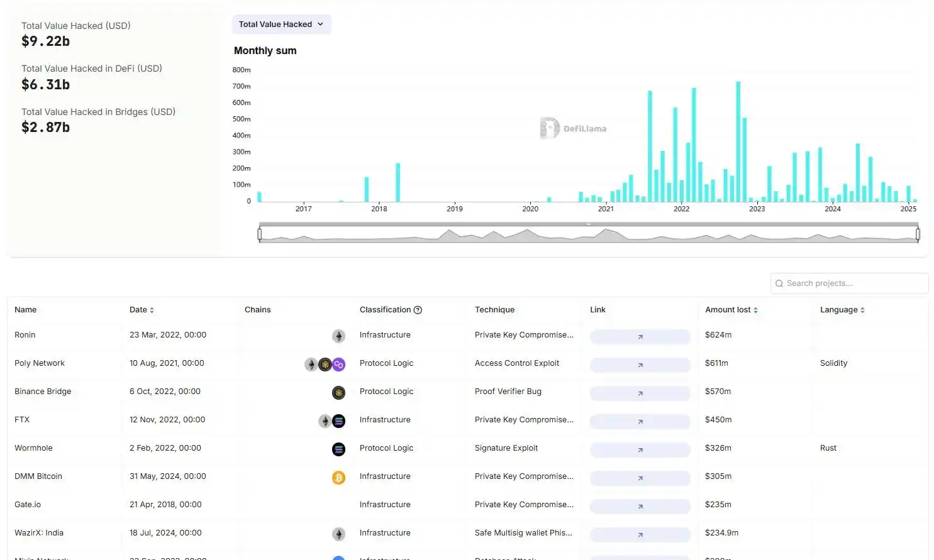Click the right handle of chart range slider
Viewport: 934px width, 560px height.
coord(918,234)
